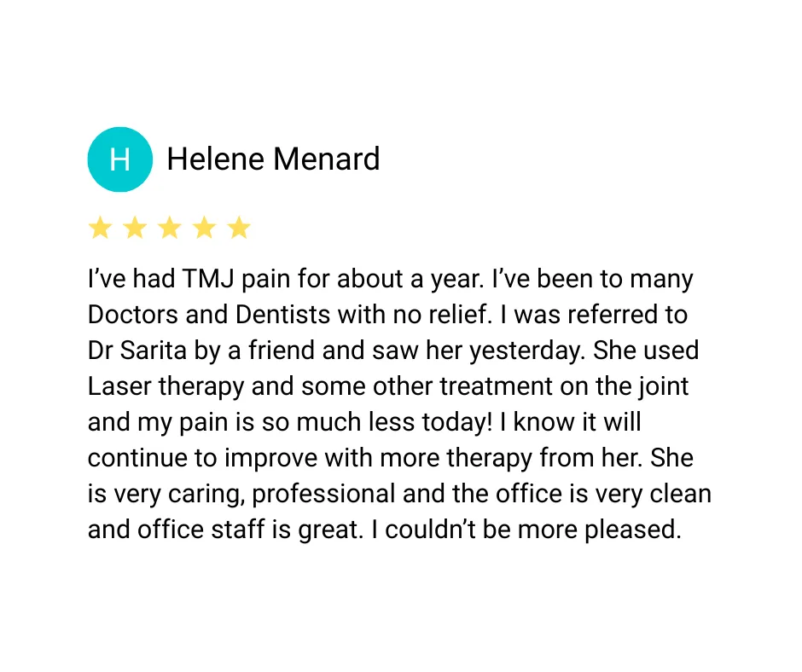Click the last sentence about being pleased
This screenshot has height=672, width=802.
coord(526,530)
